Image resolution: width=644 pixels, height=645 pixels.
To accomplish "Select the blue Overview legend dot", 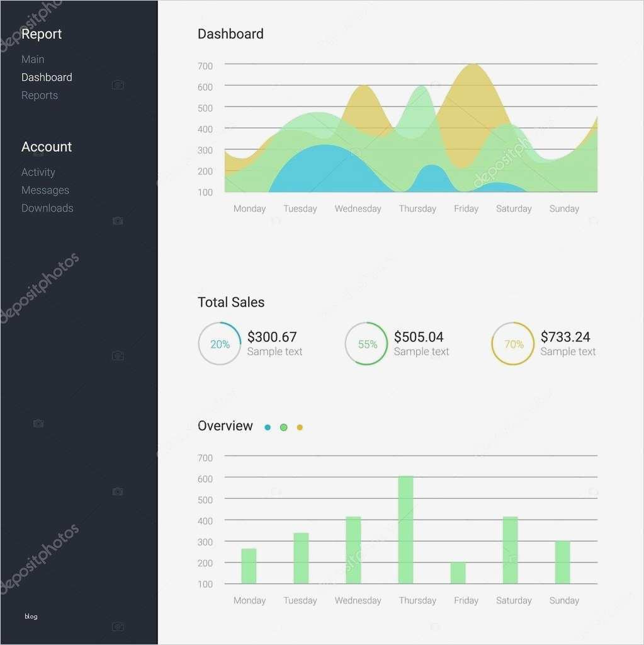I will (x=268, y=428).
